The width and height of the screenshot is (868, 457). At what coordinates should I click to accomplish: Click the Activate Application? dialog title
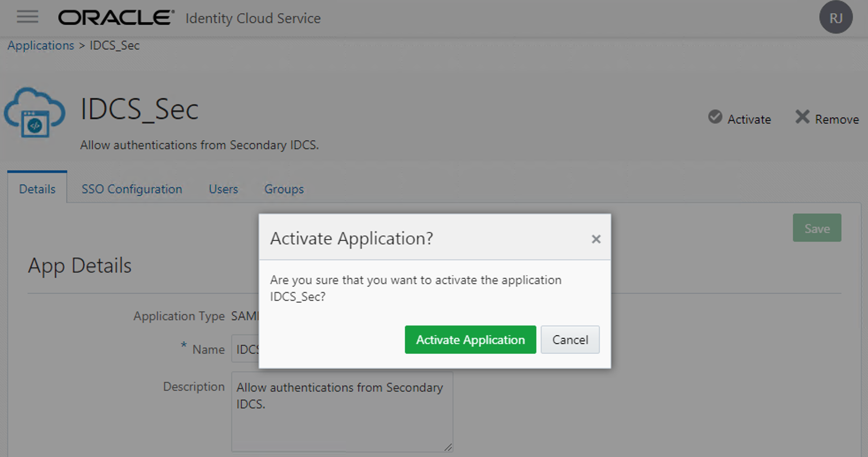tap(352, 238)
